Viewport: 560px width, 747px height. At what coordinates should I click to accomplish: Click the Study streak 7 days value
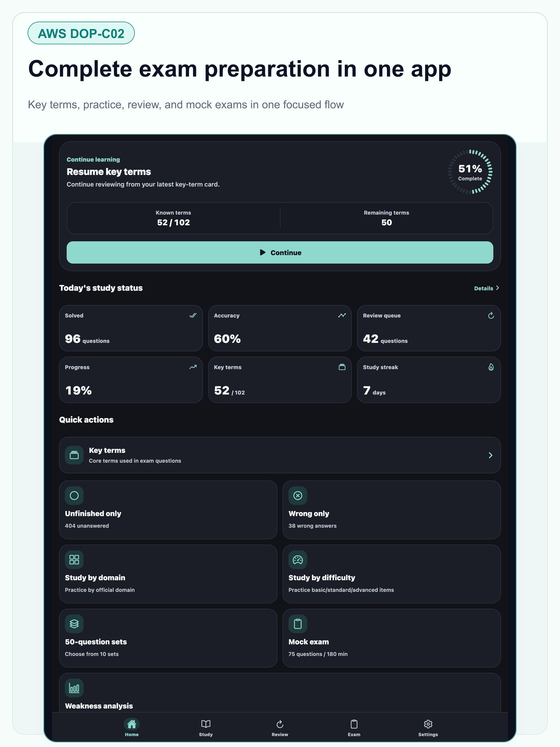tap(374, 391)
